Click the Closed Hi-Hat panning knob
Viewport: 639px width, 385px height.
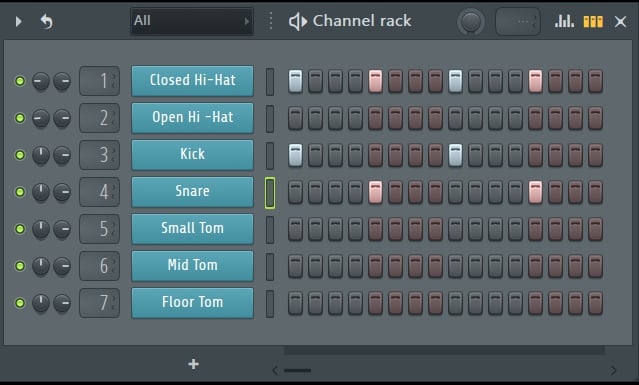(x=41, y=81)
